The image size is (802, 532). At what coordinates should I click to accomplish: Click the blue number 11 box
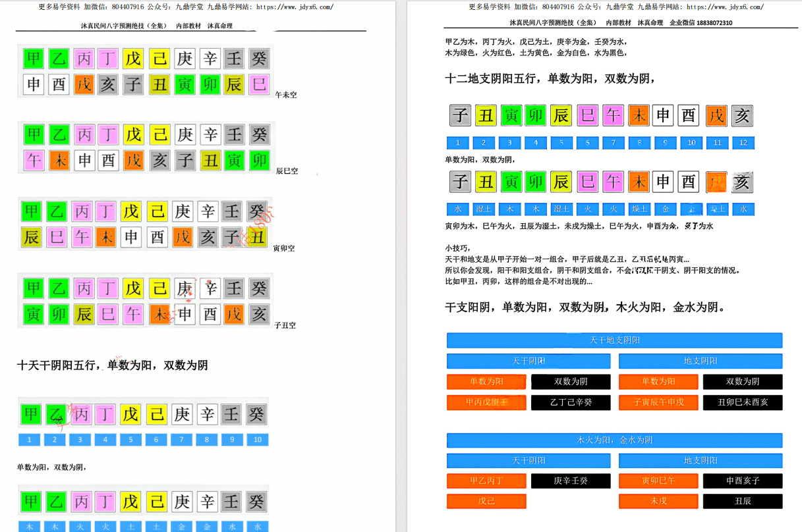[x=717, y=143]
